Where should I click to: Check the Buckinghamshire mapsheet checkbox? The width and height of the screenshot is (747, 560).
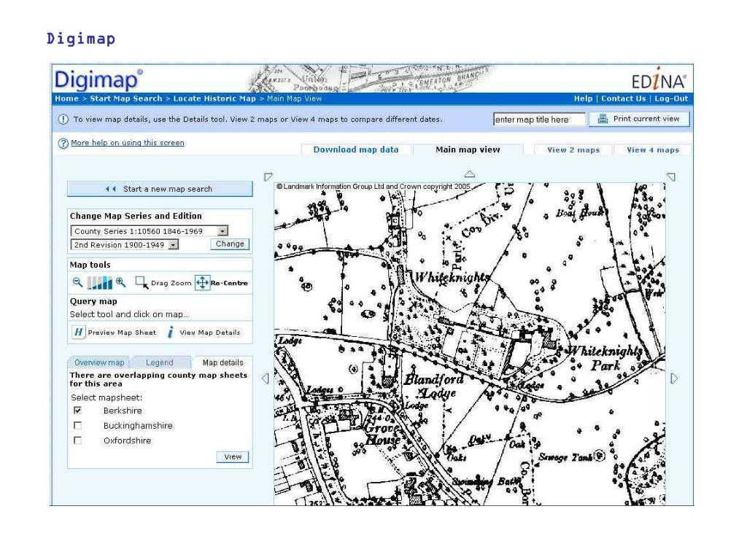(77, 425)
